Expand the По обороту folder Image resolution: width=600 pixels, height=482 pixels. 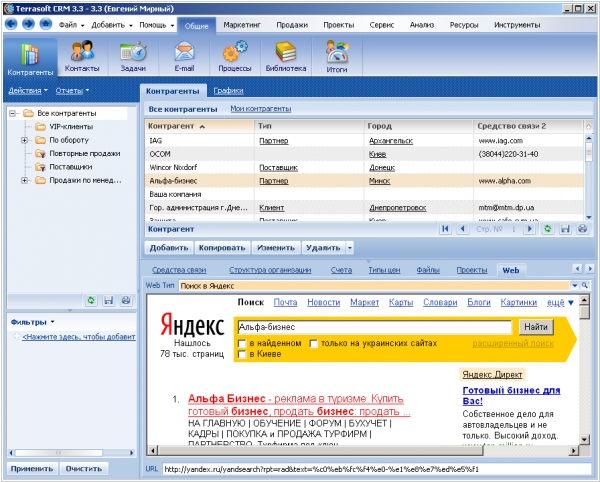pos(24,140)
